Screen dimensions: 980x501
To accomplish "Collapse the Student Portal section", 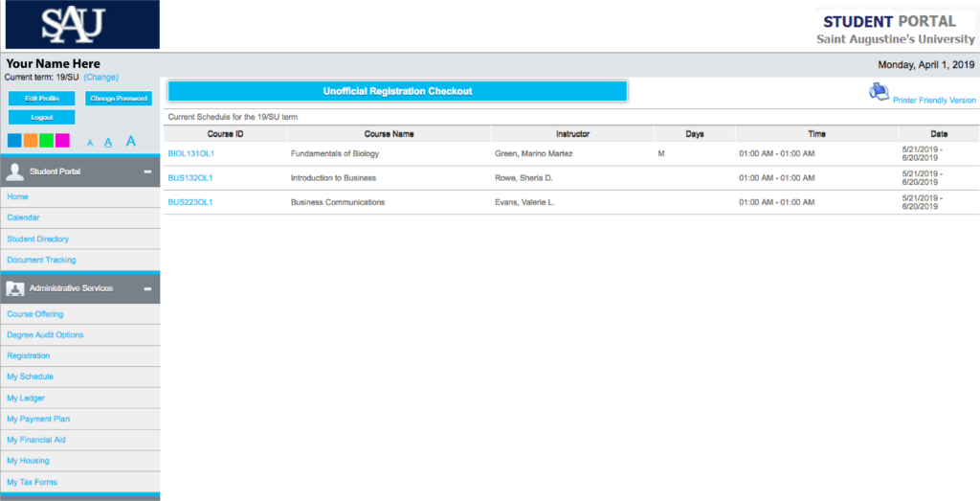I will (x=147, y=171).
